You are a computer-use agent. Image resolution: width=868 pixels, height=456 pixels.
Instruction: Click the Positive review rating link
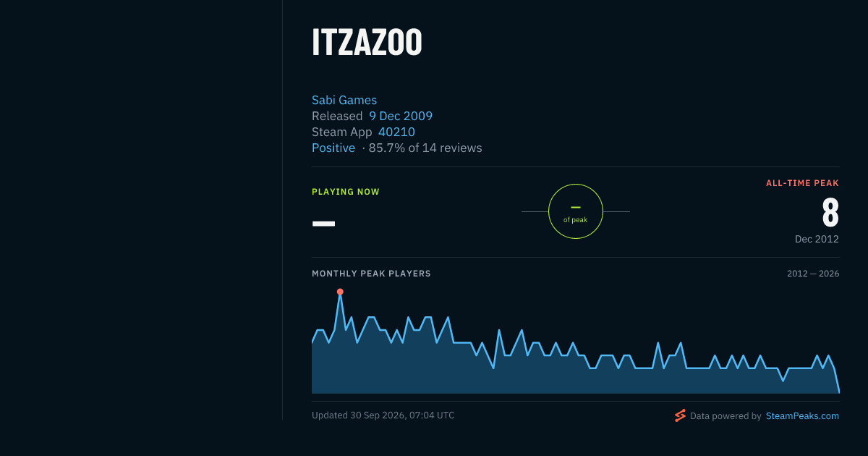pos(333,148)
